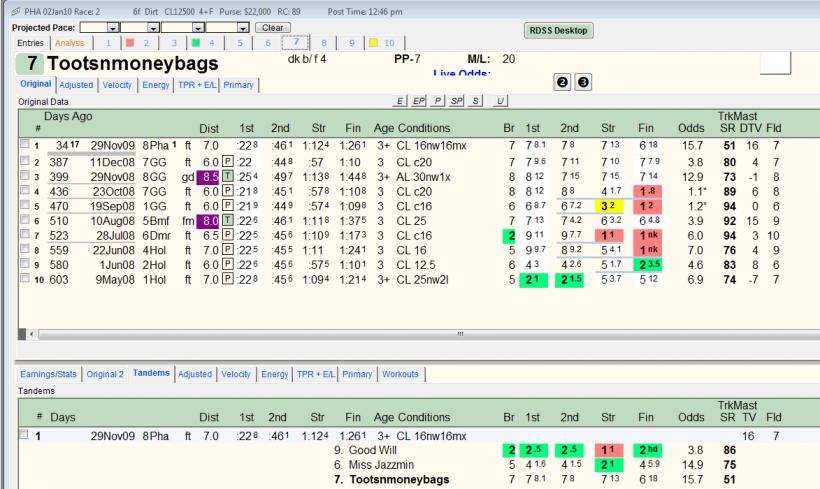Click the 10Aug08 5Bmf race entry
820x489 pixels.
128,221
